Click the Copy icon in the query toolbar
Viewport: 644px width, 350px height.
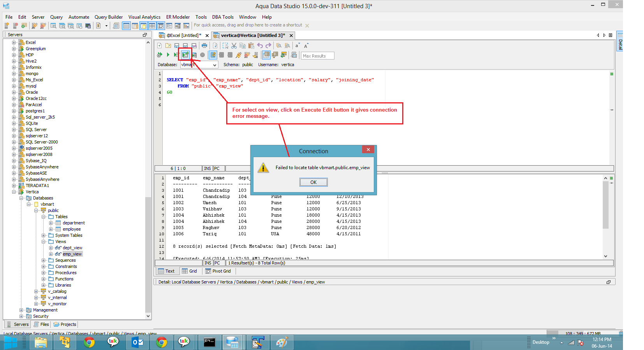click(243, 45)
